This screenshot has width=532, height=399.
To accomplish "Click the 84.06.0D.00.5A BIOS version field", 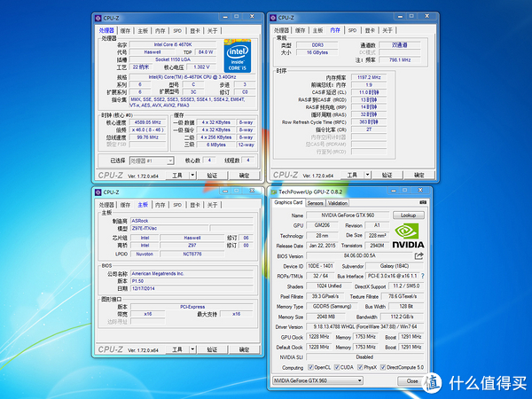I will (x=359, y=255).
